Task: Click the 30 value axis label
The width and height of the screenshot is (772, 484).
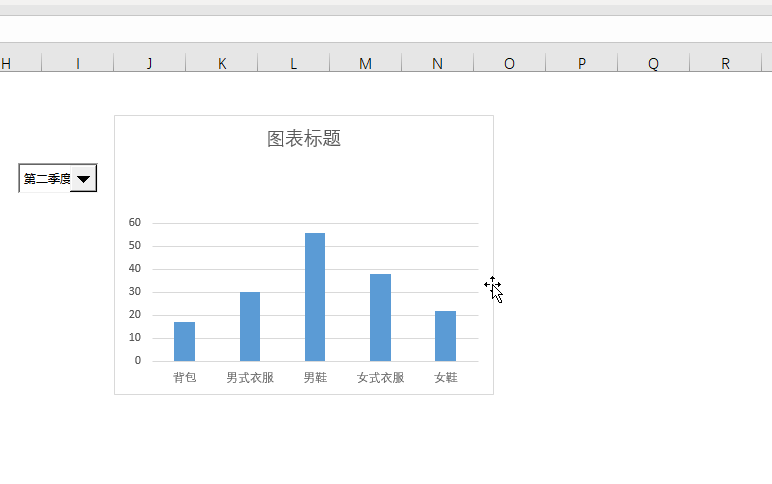Action: (135, 291)
